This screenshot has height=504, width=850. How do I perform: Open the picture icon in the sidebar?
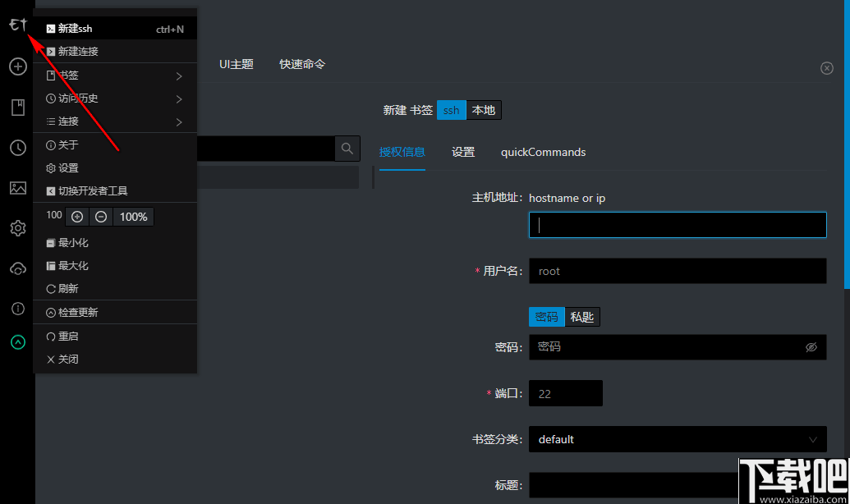(18, 188)
